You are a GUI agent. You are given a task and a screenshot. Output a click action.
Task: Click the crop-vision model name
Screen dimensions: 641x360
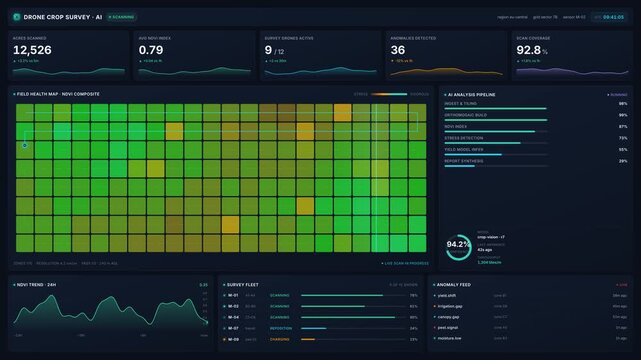pyautogui.click(x=491, y=237)
